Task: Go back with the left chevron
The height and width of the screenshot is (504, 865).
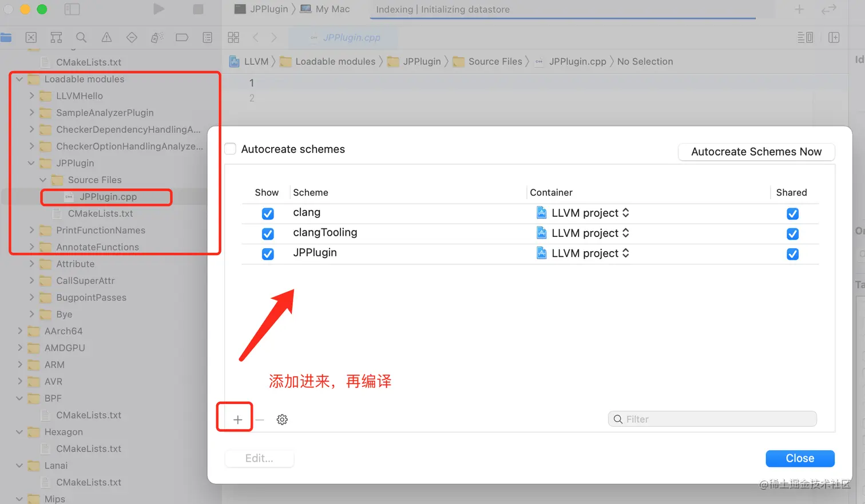Action: click(256, 38)
